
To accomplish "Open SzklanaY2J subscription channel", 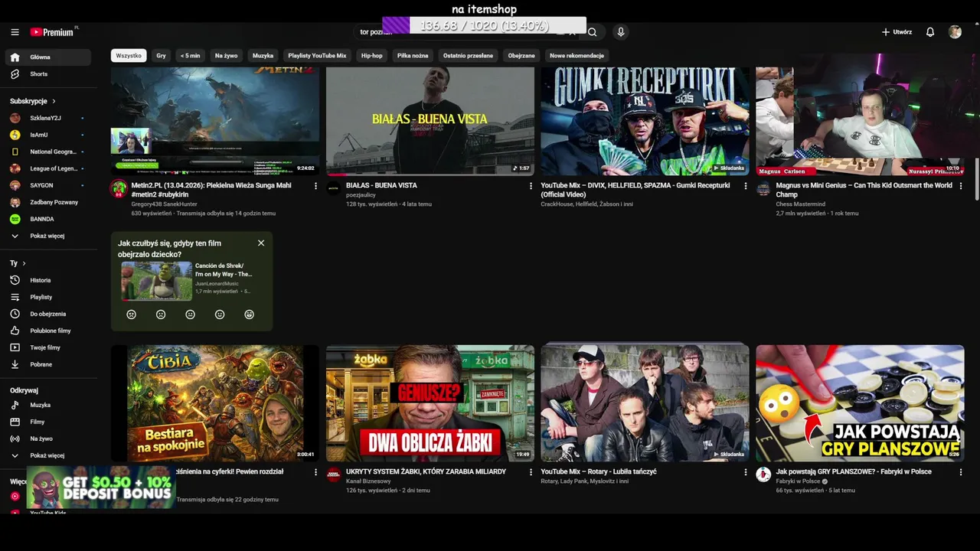I will [x=48, y=118].
